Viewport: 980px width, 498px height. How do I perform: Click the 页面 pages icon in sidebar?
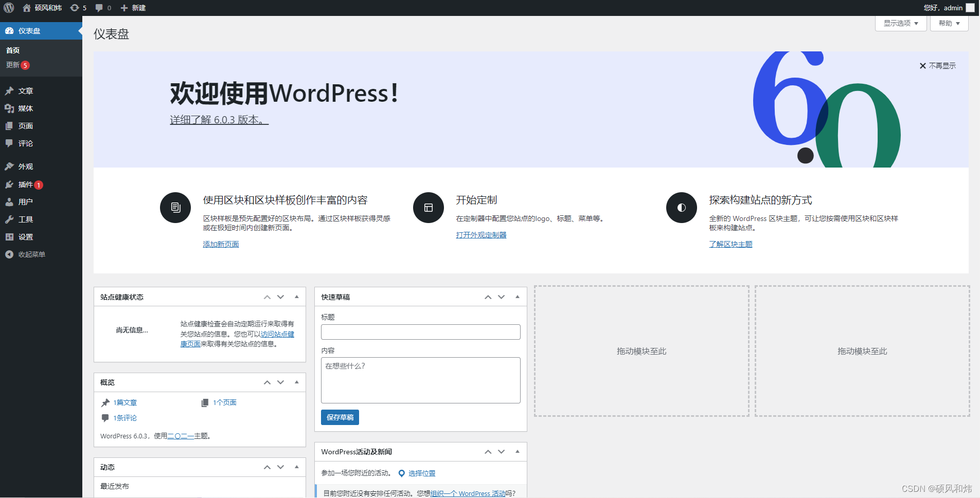click(x=9, y=126)
